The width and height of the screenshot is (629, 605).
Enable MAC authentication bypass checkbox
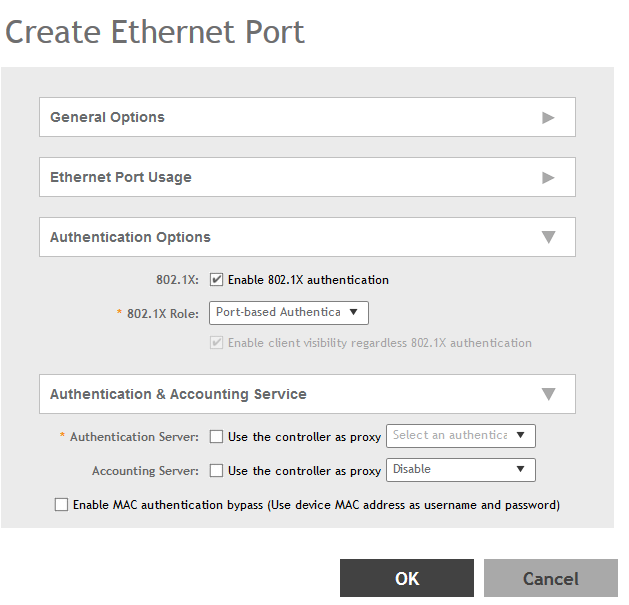pyautogui.click(x=62, y=505)
